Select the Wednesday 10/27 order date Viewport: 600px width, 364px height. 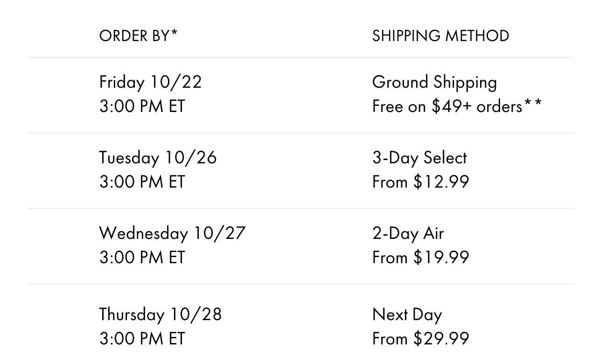tap(172, 233)
